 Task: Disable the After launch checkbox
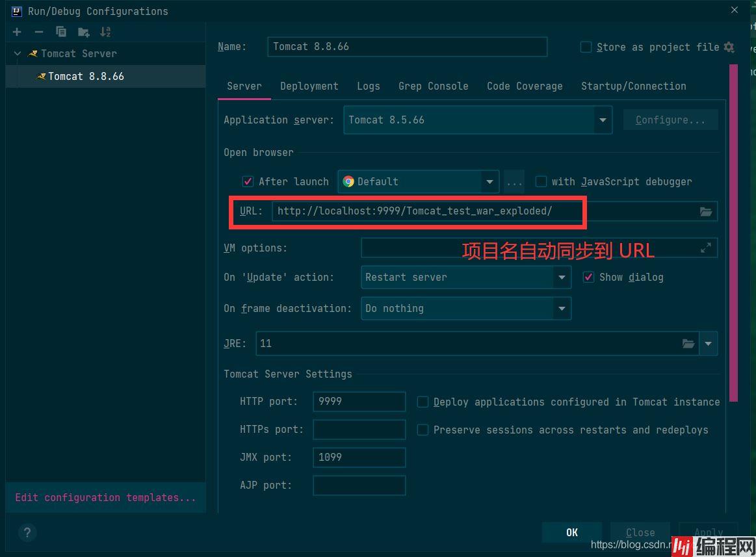pyautogui.click(x=248, y=181)
